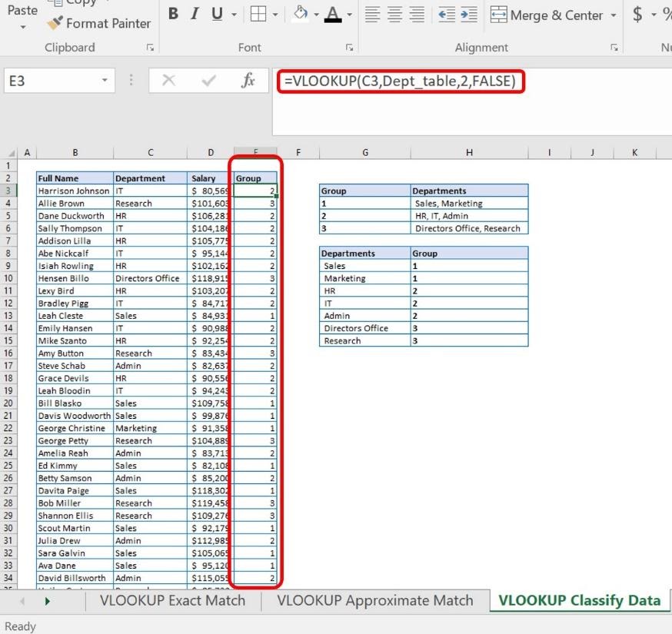Click the Format Painter tool
Screen dimensions: 672x634
98,24
